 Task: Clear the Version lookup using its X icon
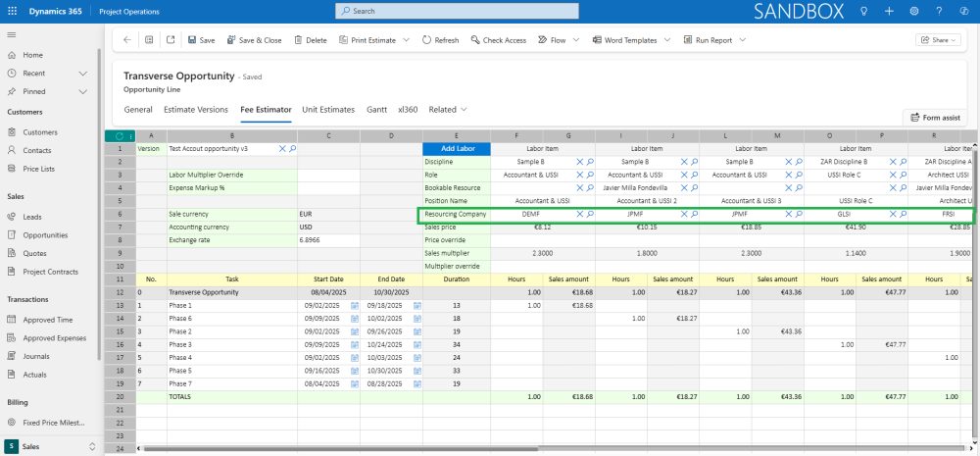tap(282, 148)
